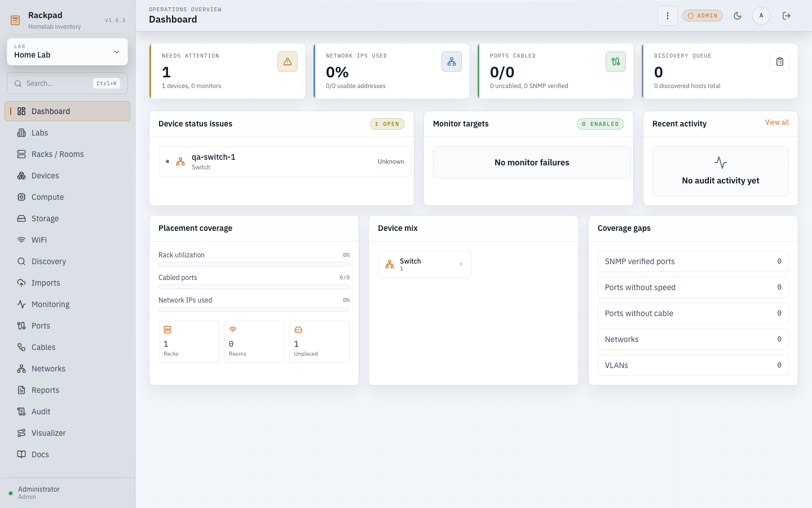Screen dimensions: 812x508
Task: Focus the Search input field
Action: tap(67, 84)
